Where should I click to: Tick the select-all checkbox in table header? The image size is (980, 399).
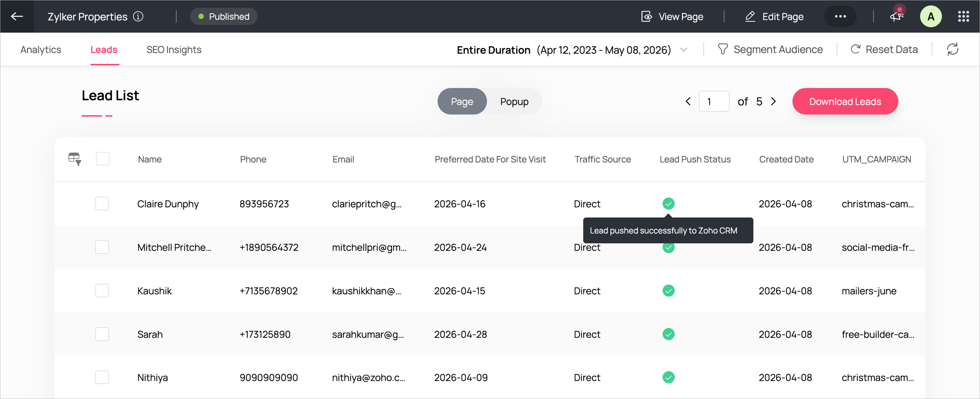[x=103, y=159]
